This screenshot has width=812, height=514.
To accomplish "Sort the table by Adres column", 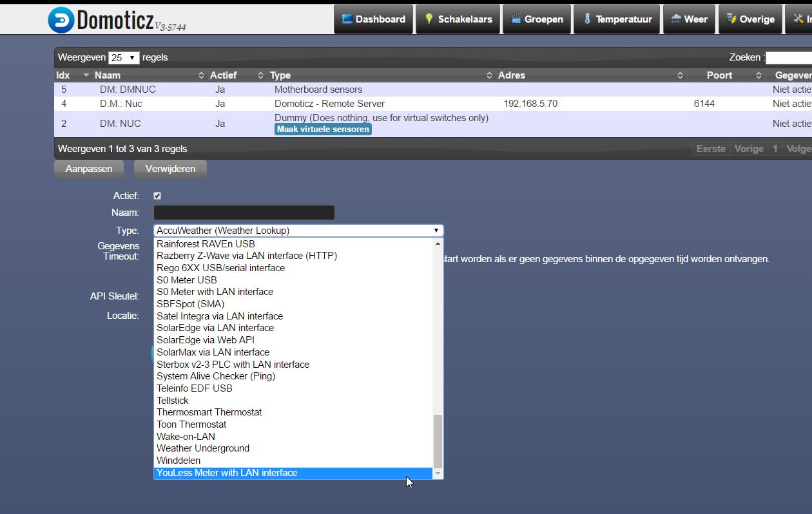I will [x=590, y=75].
